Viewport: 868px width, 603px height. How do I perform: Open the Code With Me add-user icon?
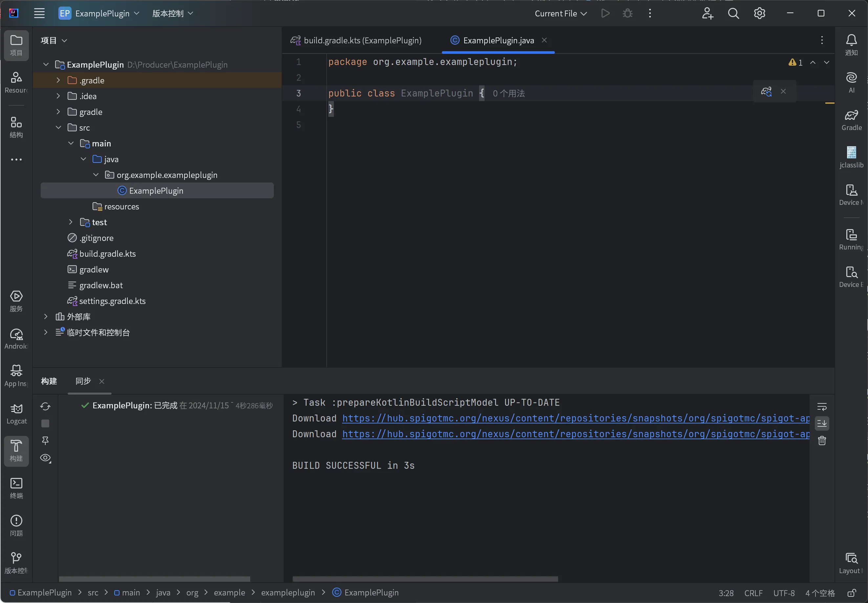(x=707, y=13)
